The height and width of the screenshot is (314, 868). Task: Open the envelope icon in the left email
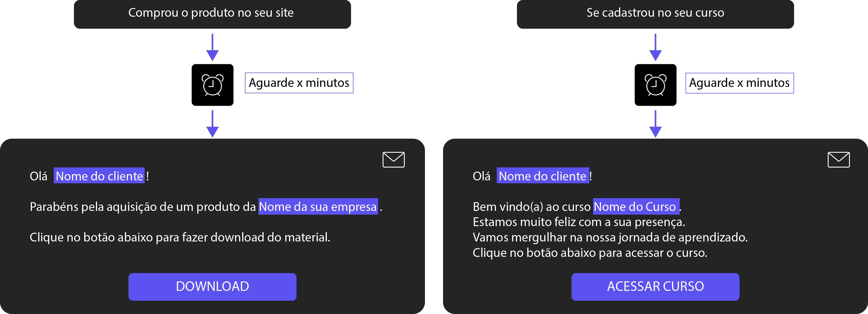point(394,160)
